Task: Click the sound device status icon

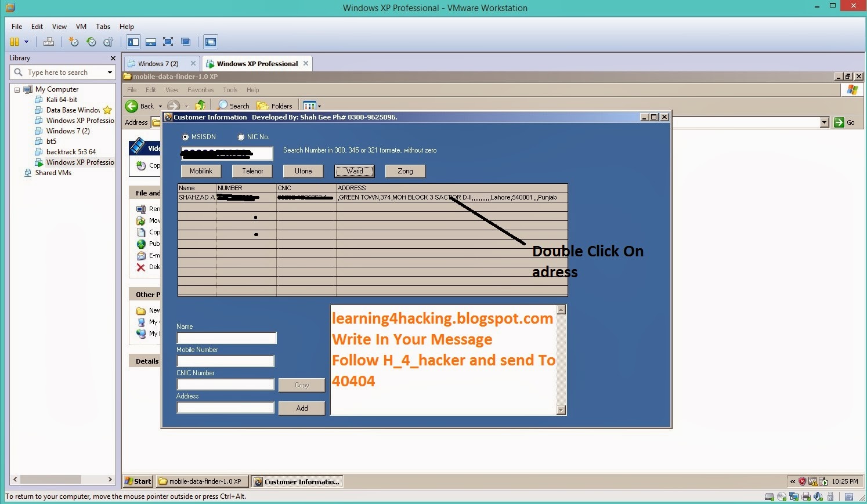Action: (x=818, y=496)
